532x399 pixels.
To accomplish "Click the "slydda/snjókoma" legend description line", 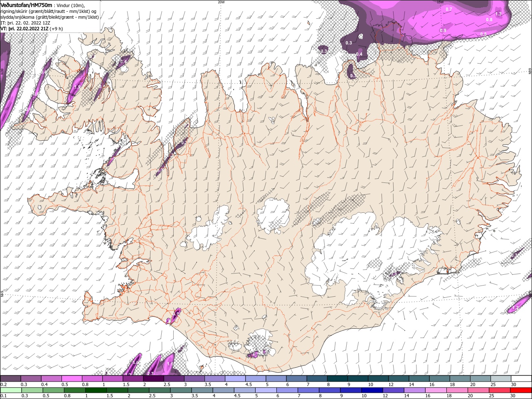I will pos(50,17).
